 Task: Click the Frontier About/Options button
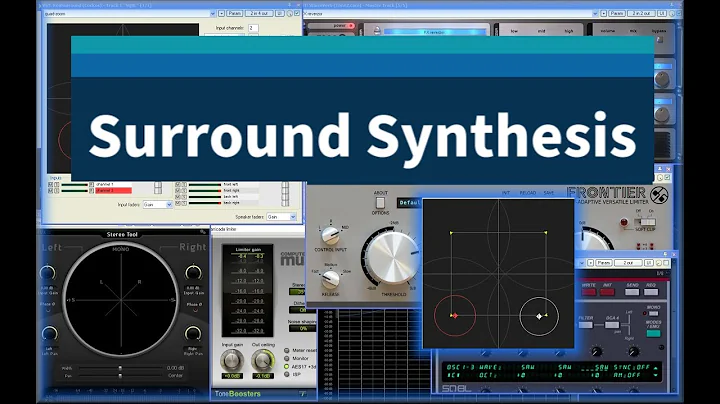(380, 202)
